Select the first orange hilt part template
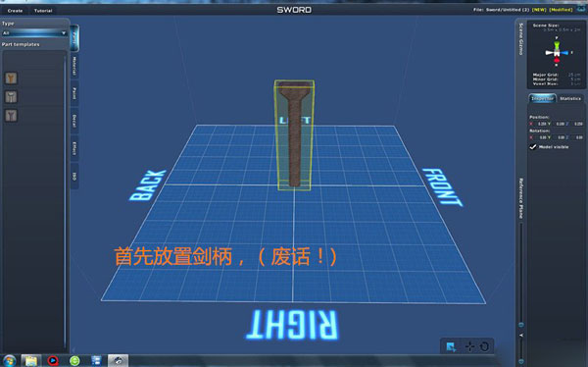Image resolution: width=588 pixels, height=367 pixels. (x=11, y=79)
